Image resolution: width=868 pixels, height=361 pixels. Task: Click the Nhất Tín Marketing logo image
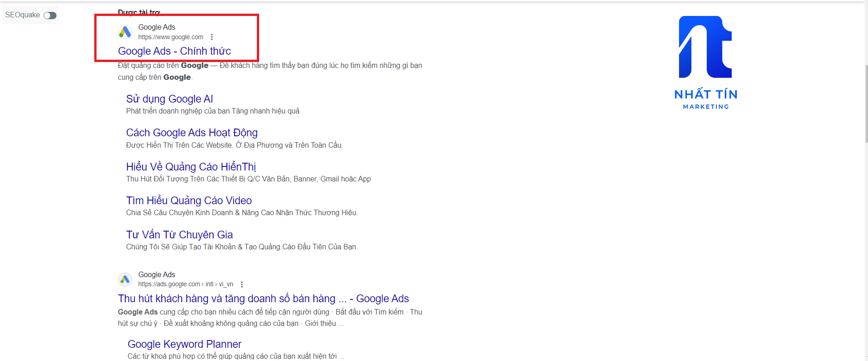(706, 63)
